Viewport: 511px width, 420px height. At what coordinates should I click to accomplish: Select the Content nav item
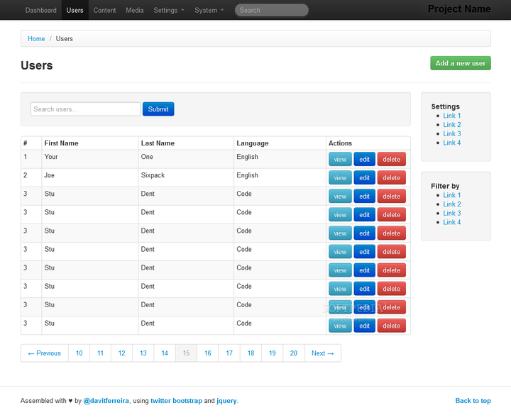(104, 11)
